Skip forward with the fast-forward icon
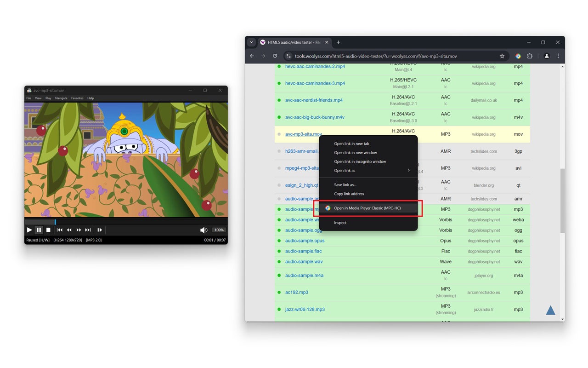Image resolution: width=588 pixels, height=368 pixels. (x=79, y=230)
